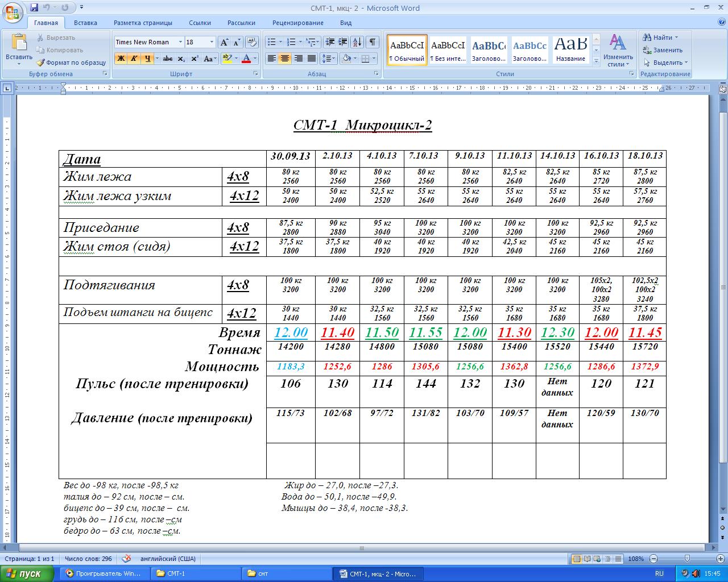
Task: Toggle italic formatting button К
Action: [134, 59]
